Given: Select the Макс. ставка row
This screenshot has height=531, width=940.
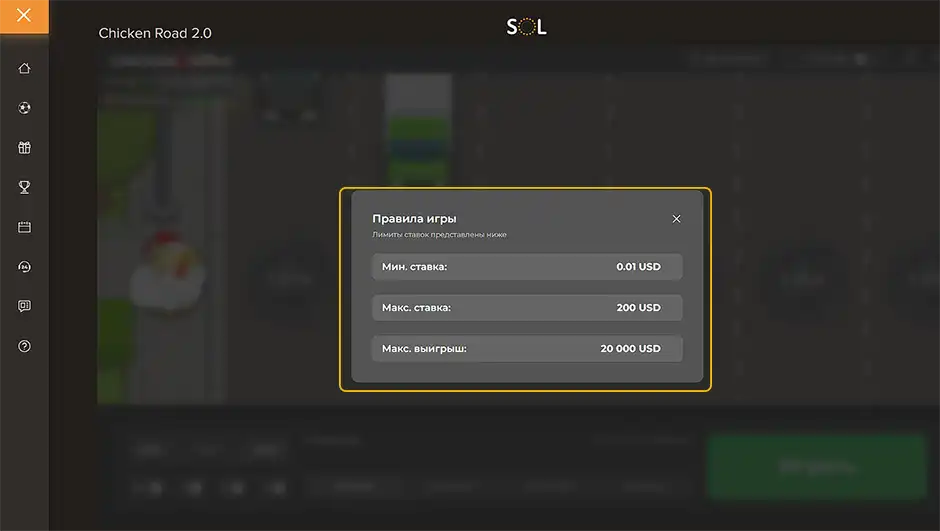Looking at the screenshot, I should (527, 307).
